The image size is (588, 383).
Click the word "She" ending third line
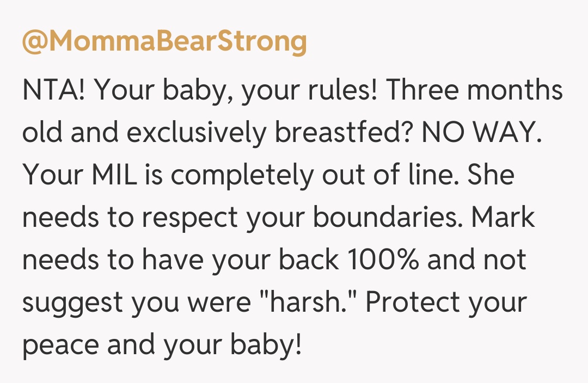click(491, 175)
